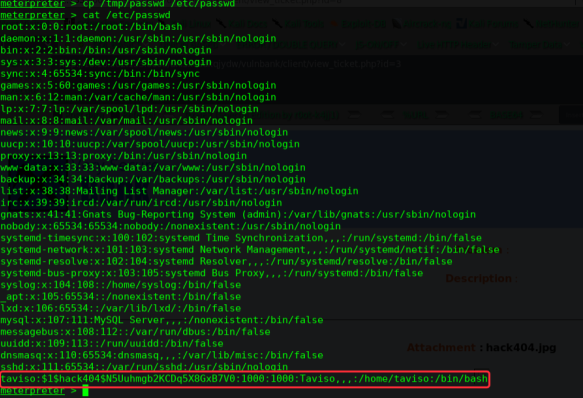Select the news:x:9:9 passwd line
Viewport: 583px width, 398px height.
point(144,132)
